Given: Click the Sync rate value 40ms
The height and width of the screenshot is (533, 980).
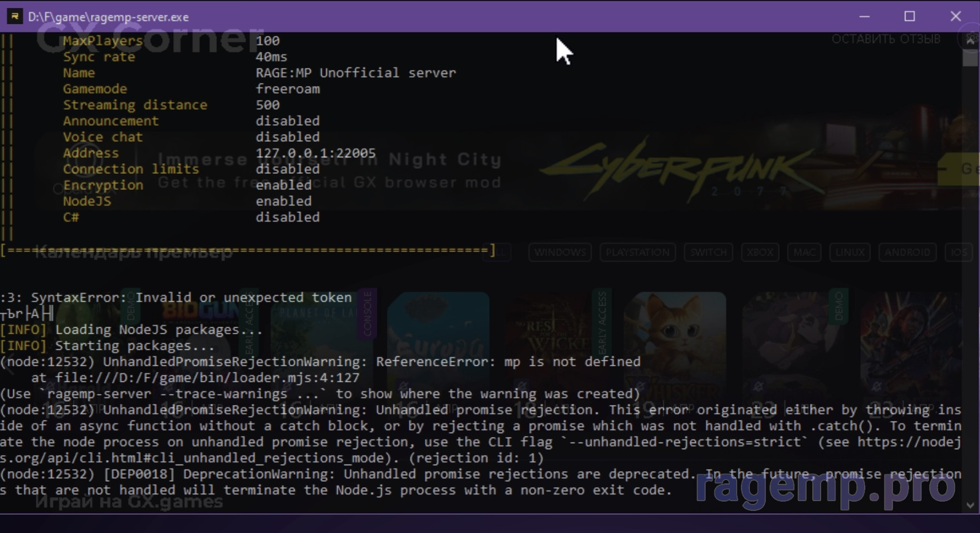Looking at the screenshot, I should coord(271,57).
